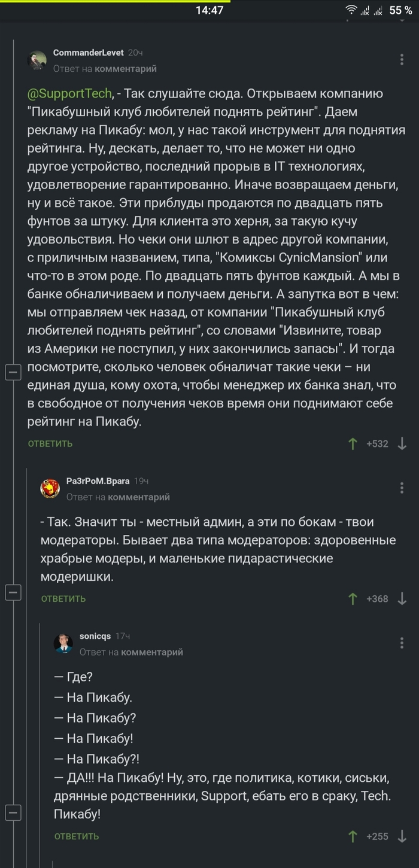The image size is (419, 868).
Task: Downvote sonicqs's comment
Action: pos(402,836)
